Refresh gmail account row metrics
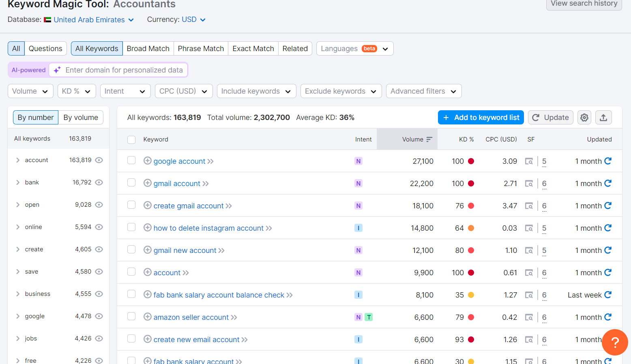The image size is (631, 364). pos(608,183)
